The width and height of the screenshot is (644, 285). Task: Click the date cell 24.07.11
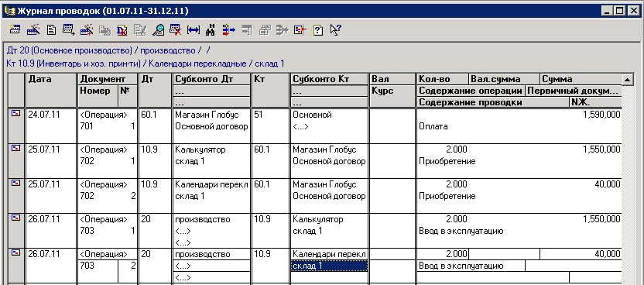coord(51,126)
